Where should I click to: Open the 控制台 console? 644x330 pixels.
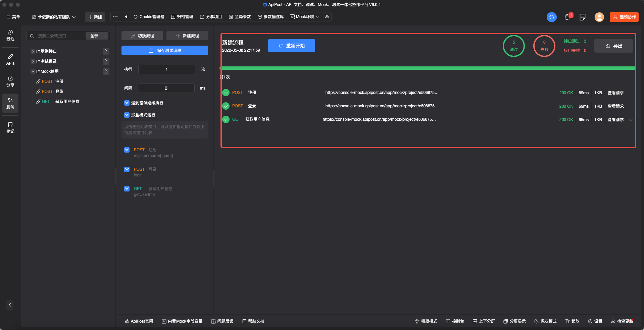pyautogui.click(x=455, y=321)
